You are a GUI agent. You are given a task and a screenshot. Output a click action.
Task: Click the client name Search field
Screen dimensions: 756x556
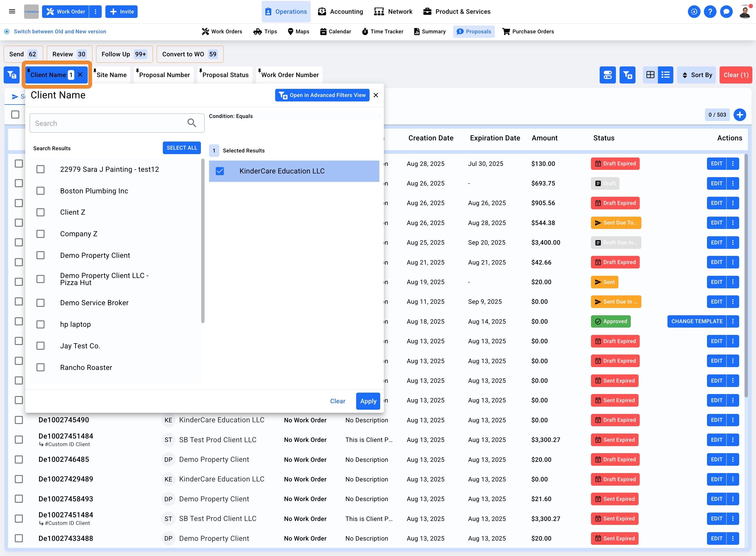point(108,123)
